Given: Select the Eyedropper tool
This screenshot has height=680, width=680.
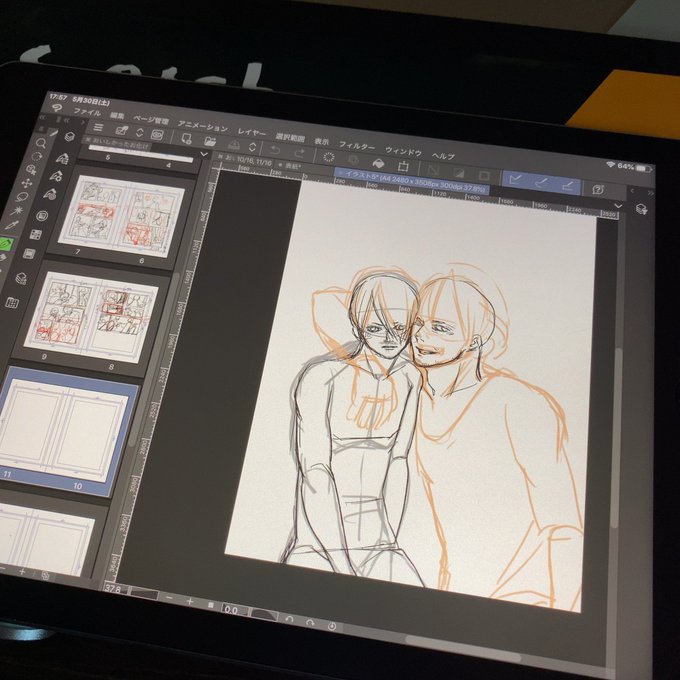Looking at the screenshot, I should click(11, 225).
